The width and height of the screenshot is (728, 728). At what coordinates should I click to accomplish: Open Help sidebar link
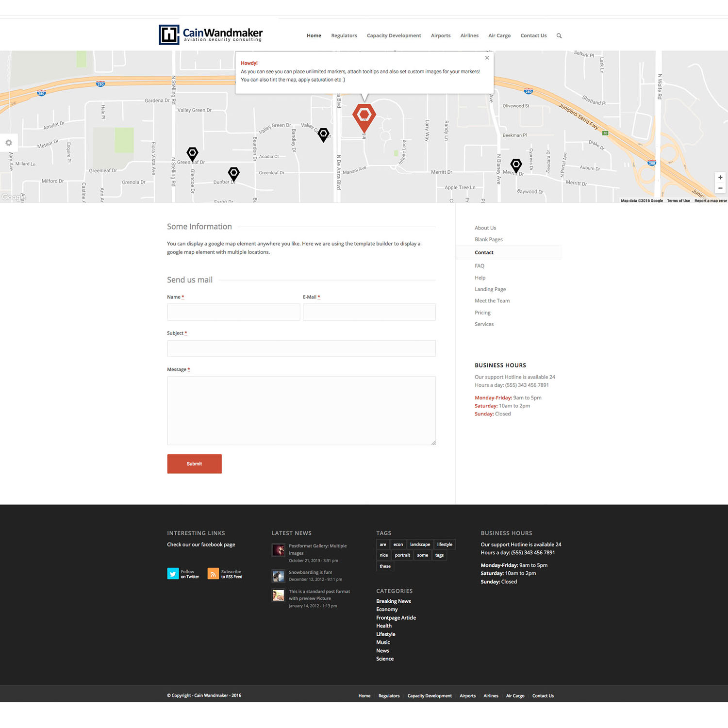coord(480,278)
